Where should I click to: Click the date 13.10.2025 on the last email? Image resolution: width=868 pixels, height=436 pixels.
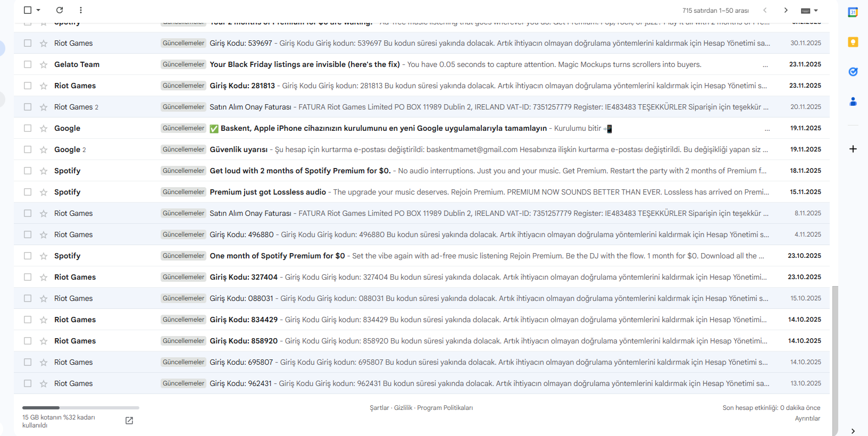coord(806,383)
